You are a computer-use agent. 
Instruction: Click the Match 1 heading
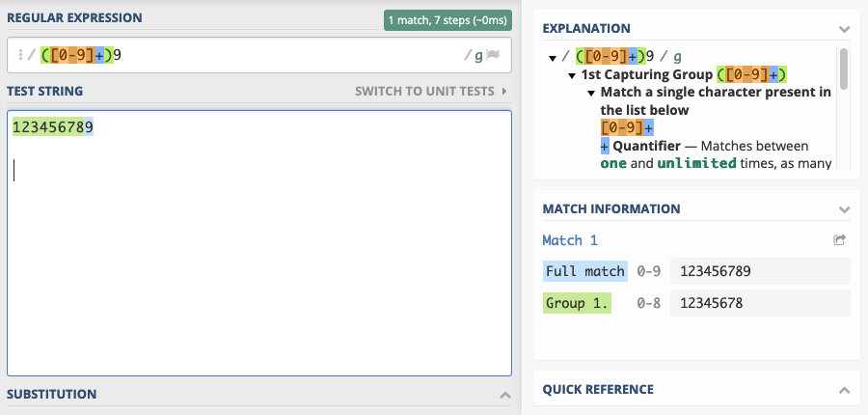[x=570, y=240]
